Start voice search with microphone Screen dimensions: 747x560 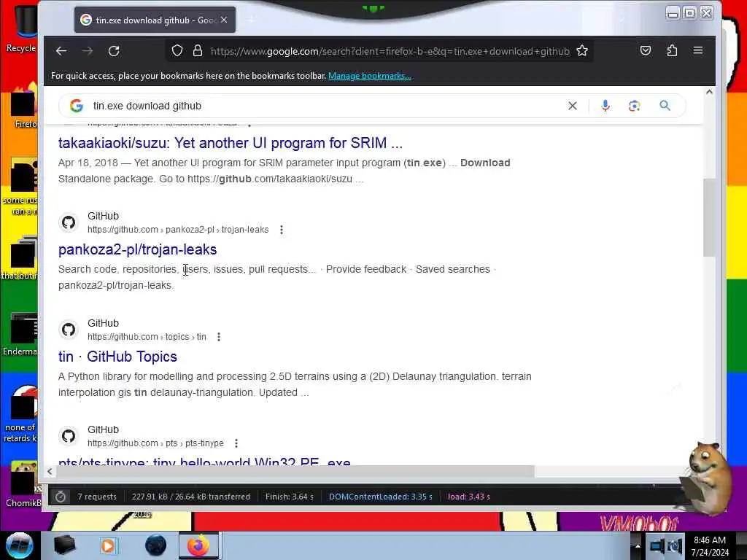(x=605, y=106)
